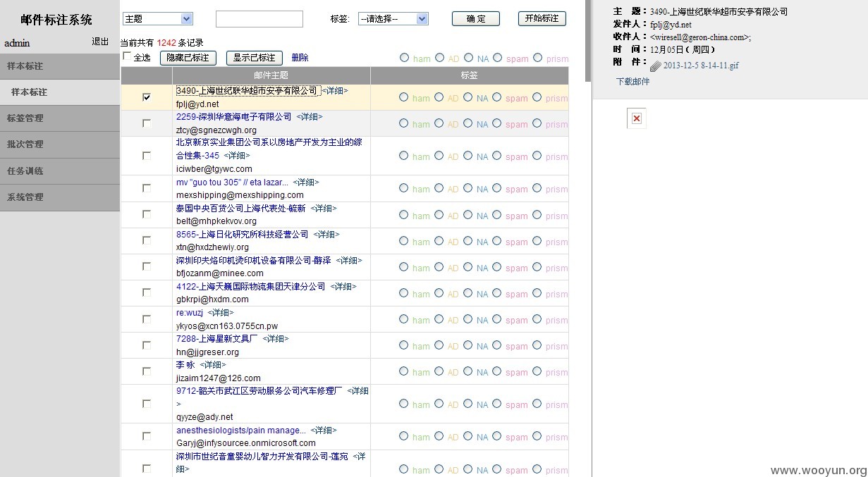Check the 北京新京实业集团 row checkbox
Screen dimensions: 868x477
(x=147, y=156)
